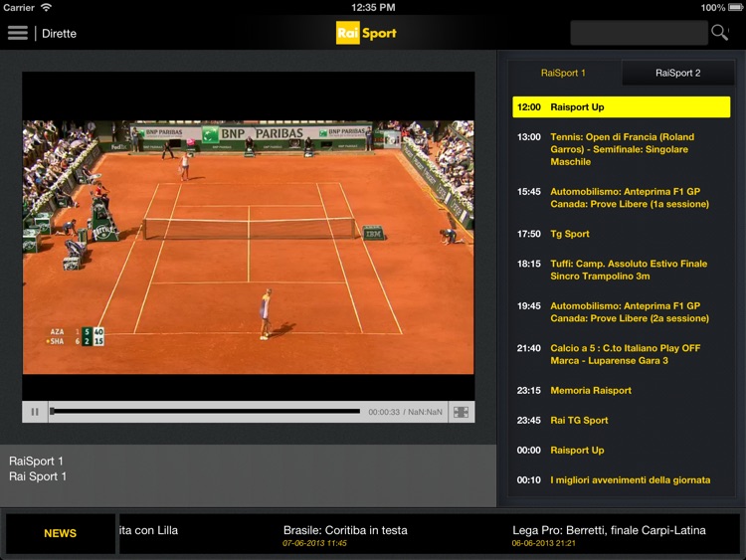The width and height of the screenshot is (746, 560).
Task: Tap the 12:35 PM status bar clock
Action: (373, 7)
